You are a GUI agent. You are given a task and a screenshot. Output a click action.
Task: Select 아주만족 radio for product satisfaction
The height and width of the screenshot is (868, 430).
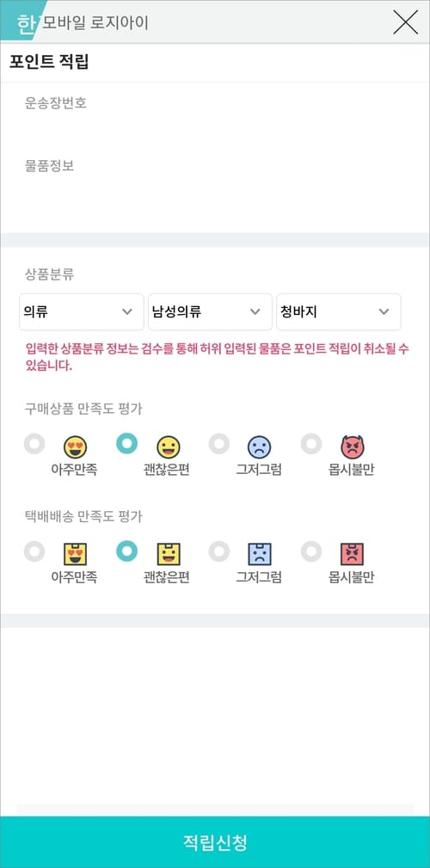(34, 443)
